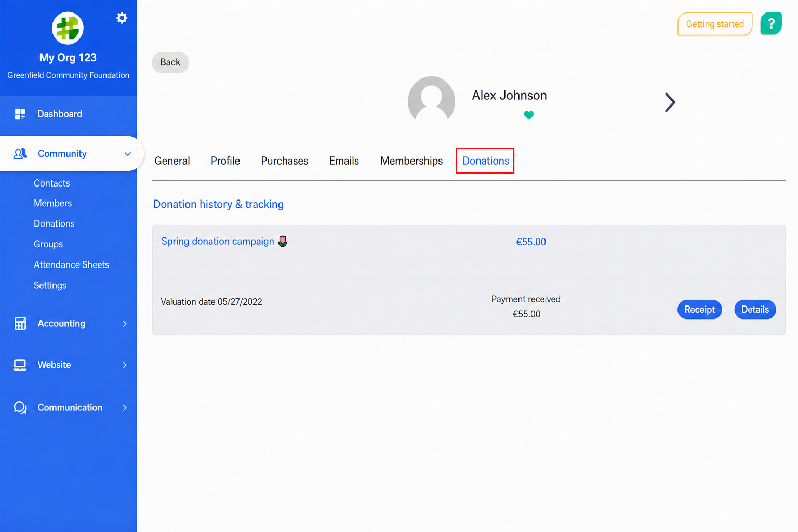Open the Purchases tab
The width and height of the screenshot is (798, 532).
[284, 161]
